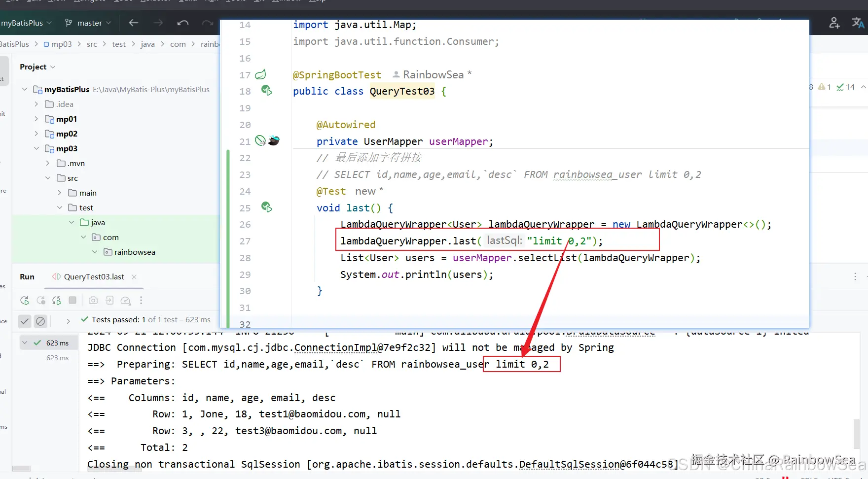Toggle auto-test rerun icon in Run toolbar
Screen dimensions: 868x479
[x=57, y=300]
